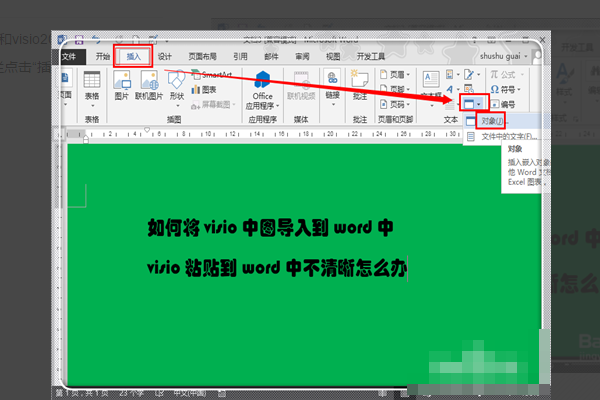Image resolution: width=600 pixels, height=400 pixels.
Task: Open the 引用 (References) tab
Action: point(240,57)
